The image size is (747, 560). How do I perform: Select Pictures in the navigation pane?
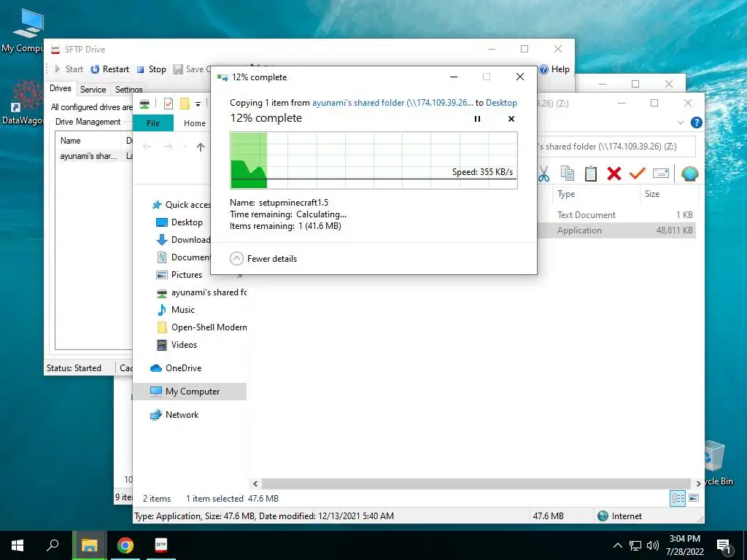click(179, 275)
